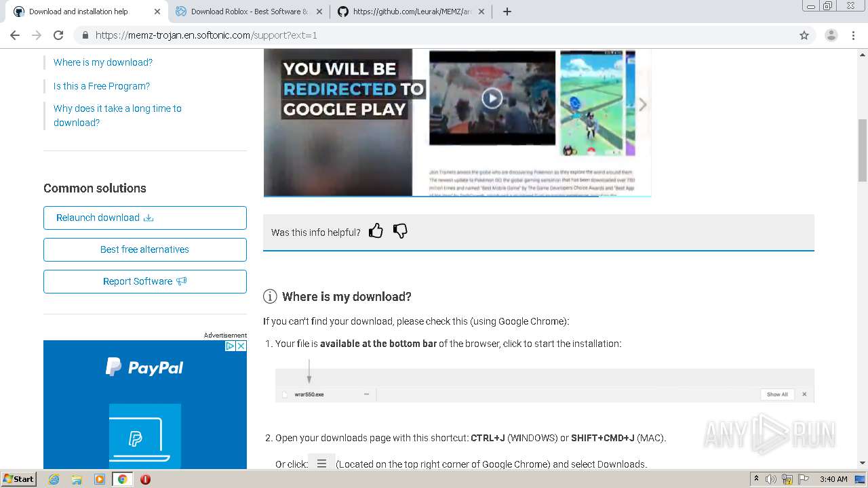This screenshot has height=488, width=868.
Task: Close the Download Roblox tab
Action: click(319, 12)
